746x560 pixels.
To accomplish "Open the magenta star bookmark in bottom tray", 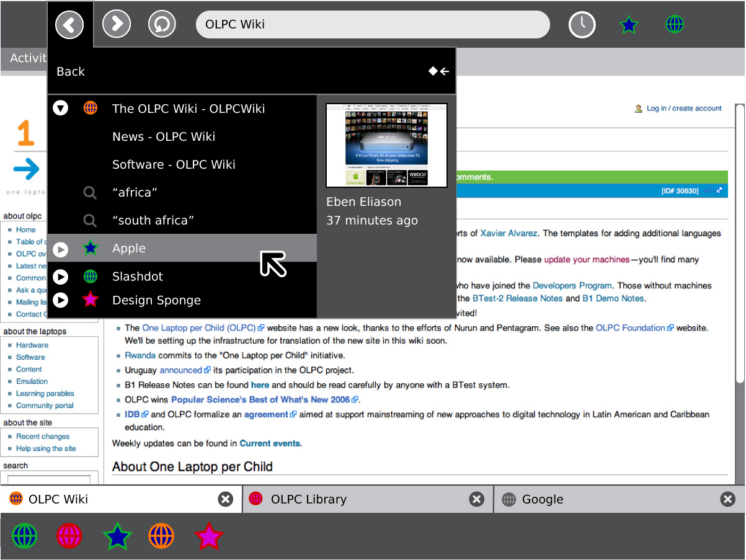I will tap(208, 536).
